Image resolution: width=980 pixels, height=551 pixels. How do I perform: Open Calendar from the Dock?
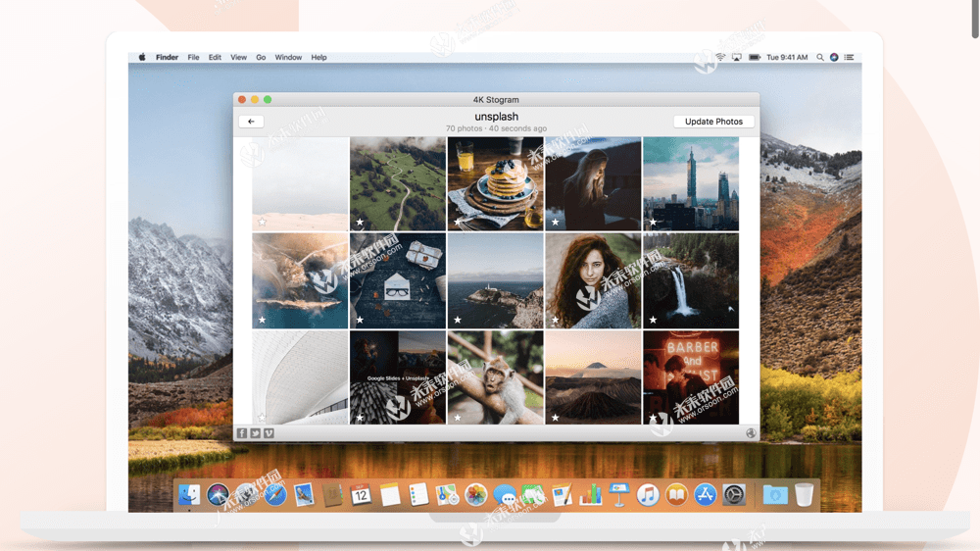pos(362,495)
